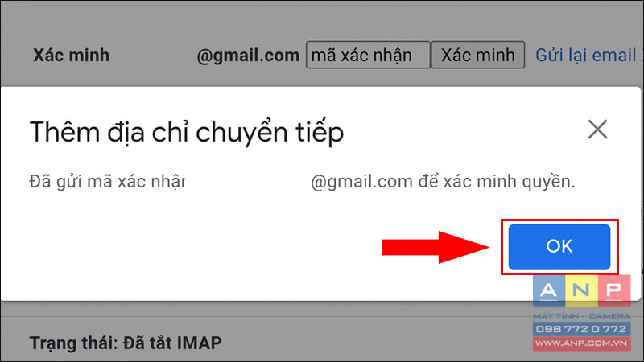This screenshot has height=362, width=644.
Task: Click bold @gmail.com beside the code field
Action: (248, 56)
